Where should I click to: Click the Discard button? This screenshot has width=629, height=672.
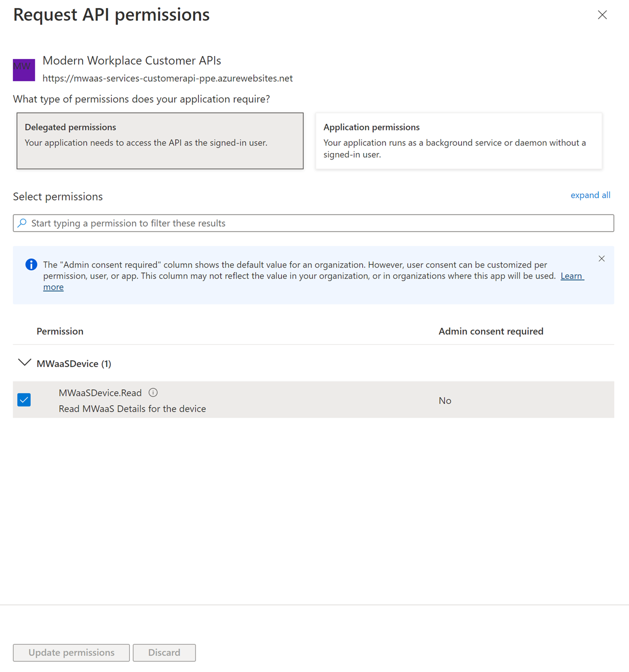[x=164, y=652]
